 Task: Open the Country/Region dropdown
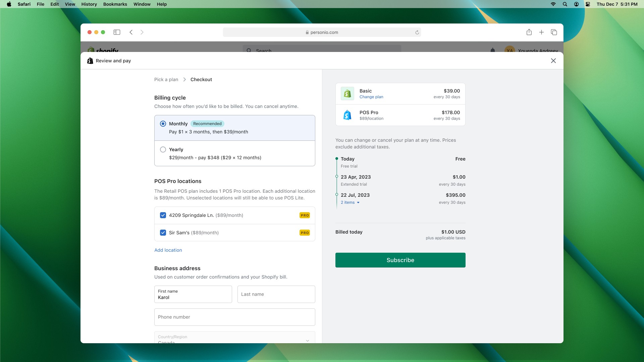point(234,338)
